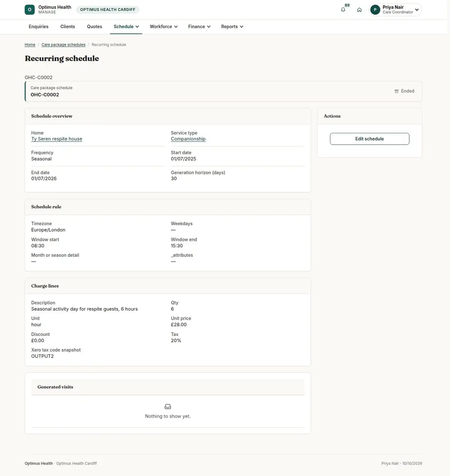
Task: Click the Edit schedule button
Action: coord(369,139)
